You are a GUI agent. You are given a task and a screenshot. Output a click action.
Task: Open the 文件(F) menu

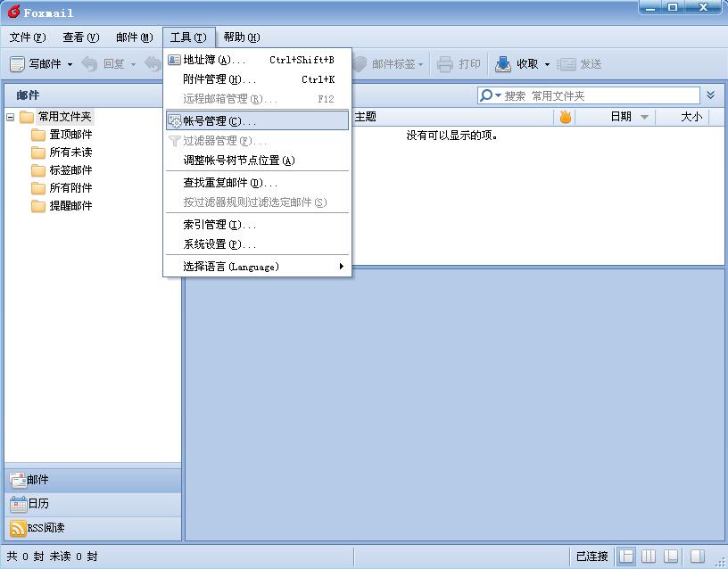point(28,37)
